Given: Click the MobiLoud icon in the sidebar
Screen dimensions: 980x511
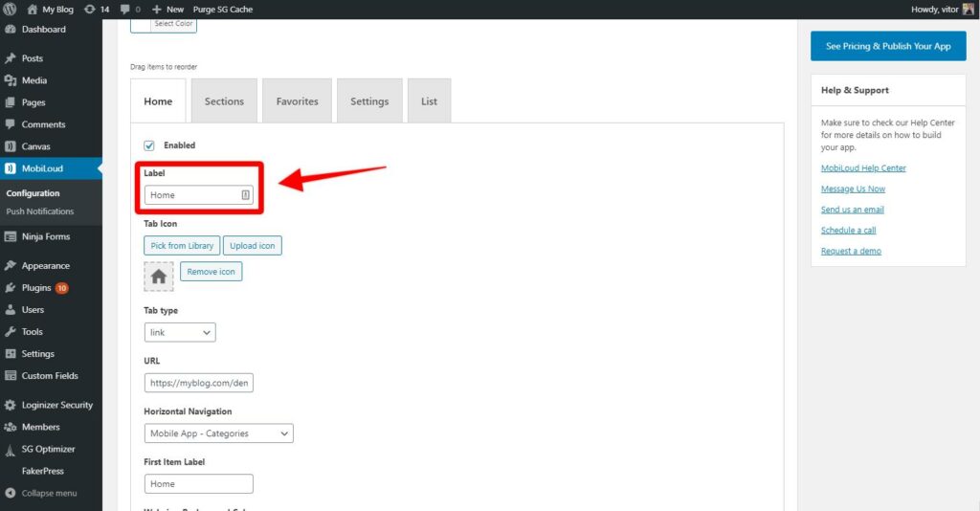Looking at the screenshot, I should tap(10, 168).
